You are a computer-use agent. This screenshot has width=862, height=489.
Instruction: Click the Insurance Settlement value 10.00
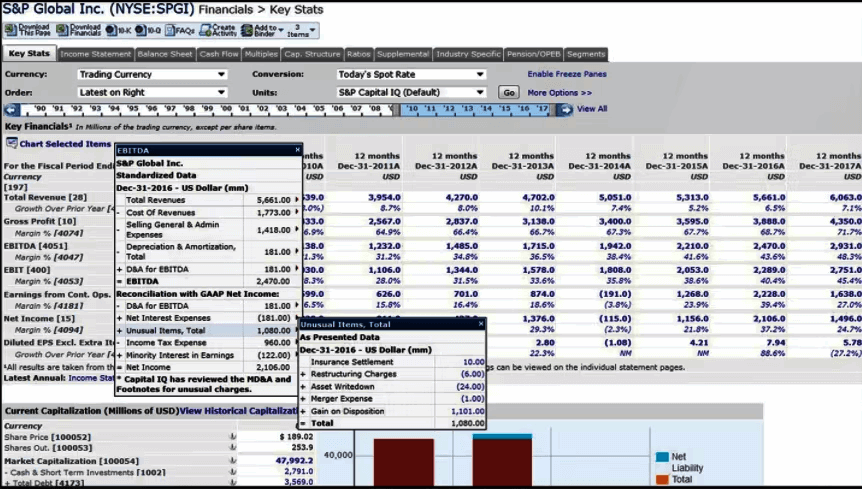pos(473,362)
